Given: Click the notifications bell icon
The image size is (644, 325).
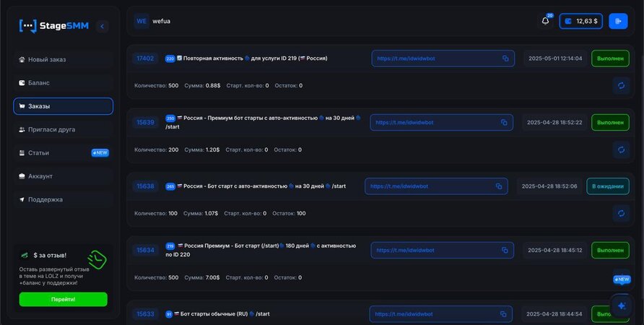Looking at the screenshot, I should pyautogui.click(x=546, y=21).
